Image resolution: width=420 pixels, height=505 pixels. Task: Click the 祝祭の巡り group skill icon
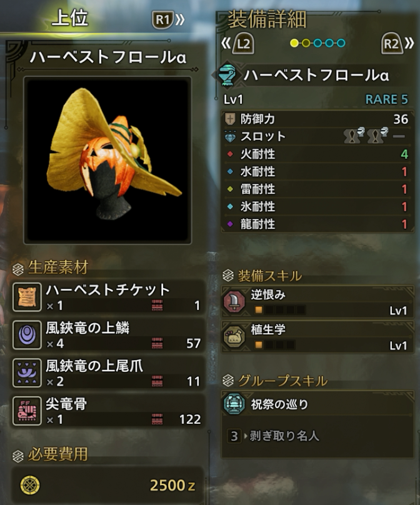point(234,404)
